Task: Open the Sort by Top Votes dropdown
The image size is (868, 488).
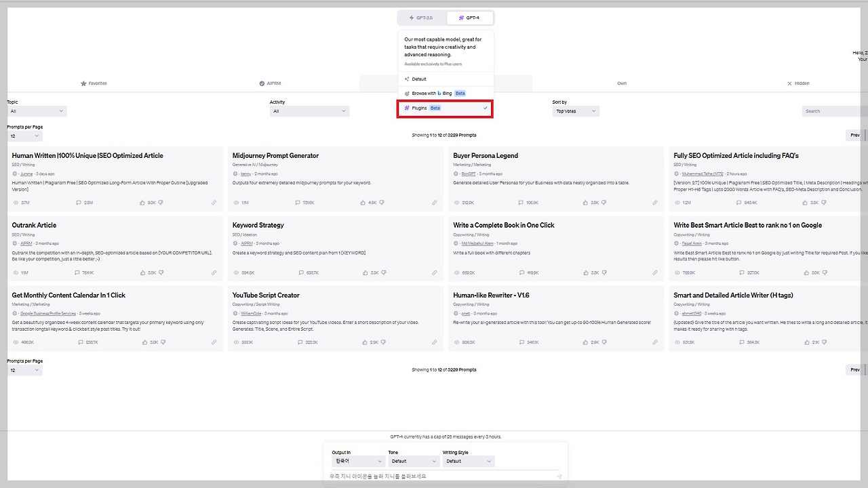Action: [x=576, y=111]
